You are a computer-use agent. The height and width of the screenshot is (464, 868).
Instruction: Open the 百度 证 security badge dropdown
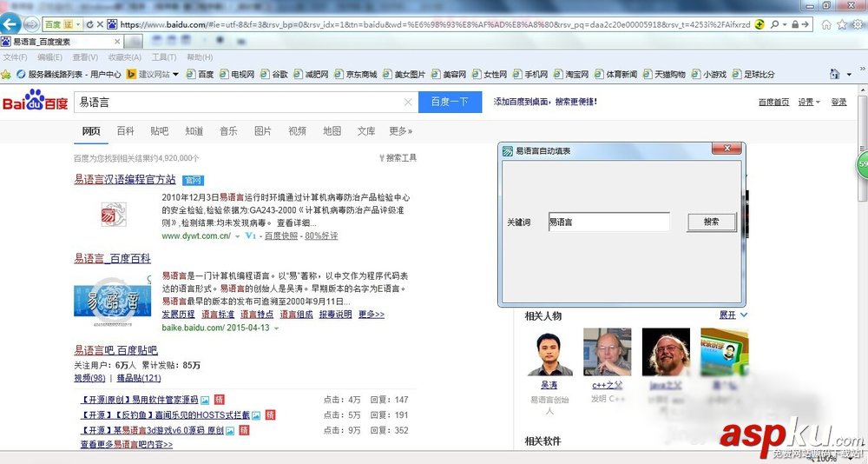pyautogui.click(x=63, y=24)
